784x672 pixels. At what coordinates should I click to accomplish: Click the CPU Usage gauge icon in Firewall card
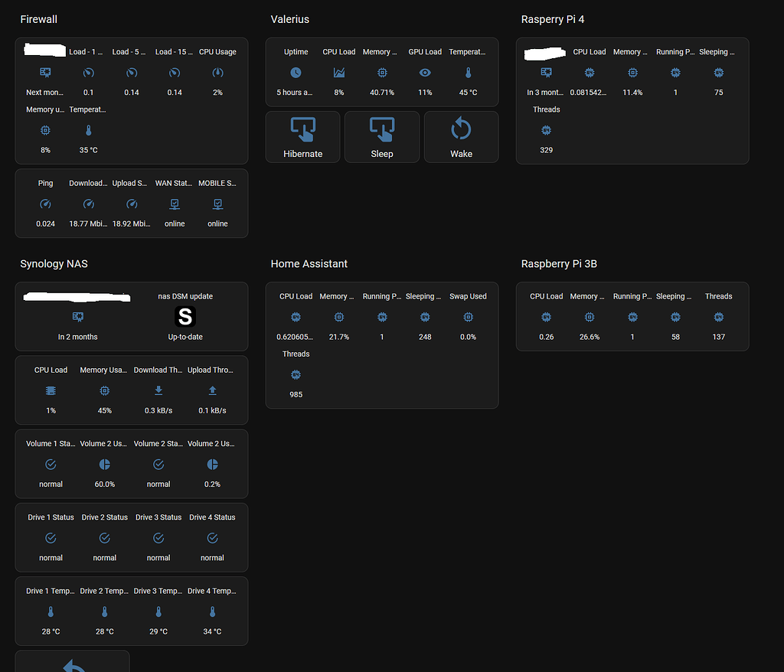[217, 72]
